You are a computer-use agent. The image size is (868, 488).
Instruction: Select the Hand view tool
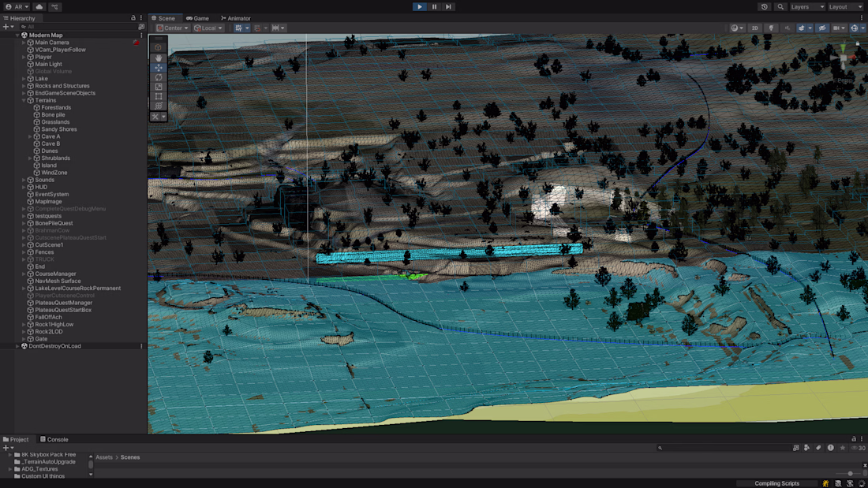[159, 58]
